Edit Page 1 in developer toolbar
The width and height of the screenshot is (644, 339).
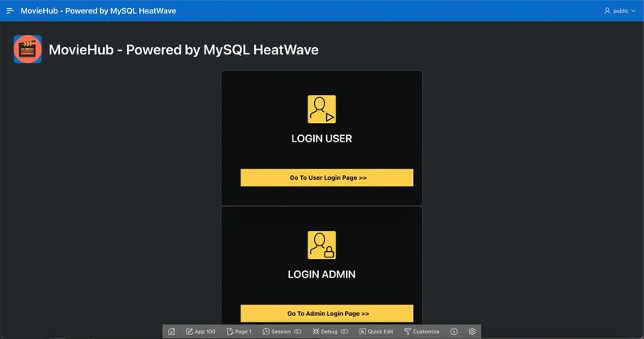click(240, 331)
